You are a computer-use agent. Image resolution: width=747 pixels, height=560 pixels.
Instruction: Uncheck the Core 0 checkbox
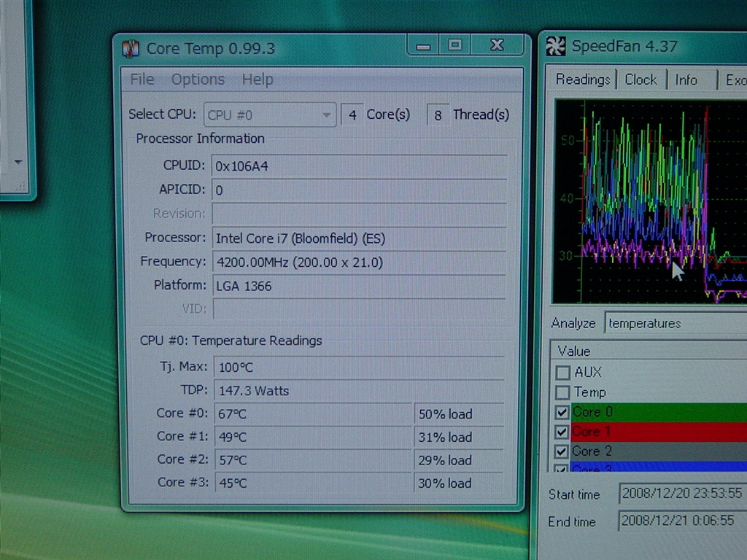point(562,412)
